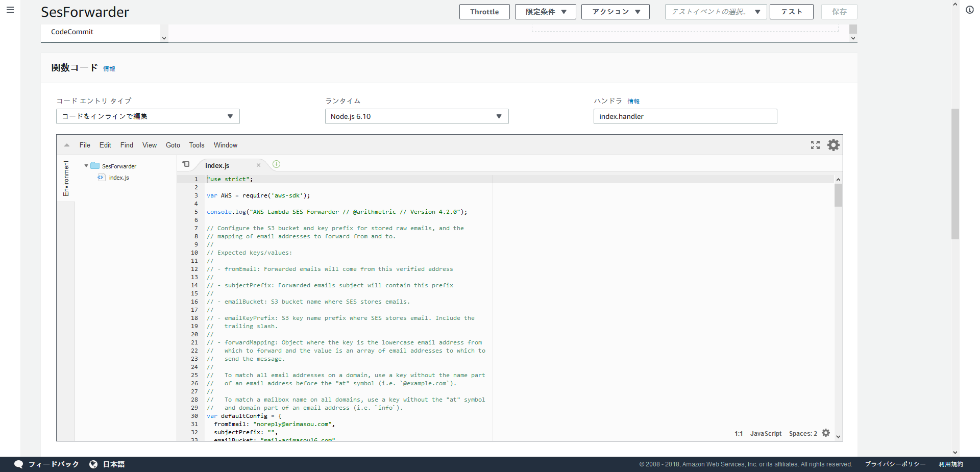This screenshot has height=472, width=980.
Task: Open the アクション dropdown
Action: pyautogui.click(x=616, y=12)
